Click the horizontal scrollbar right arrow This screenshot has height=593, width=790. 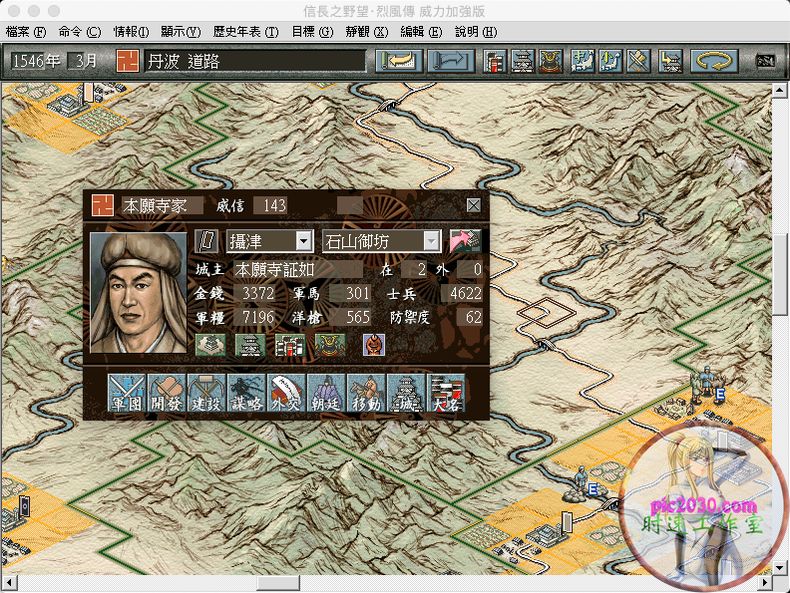[764, 583]
